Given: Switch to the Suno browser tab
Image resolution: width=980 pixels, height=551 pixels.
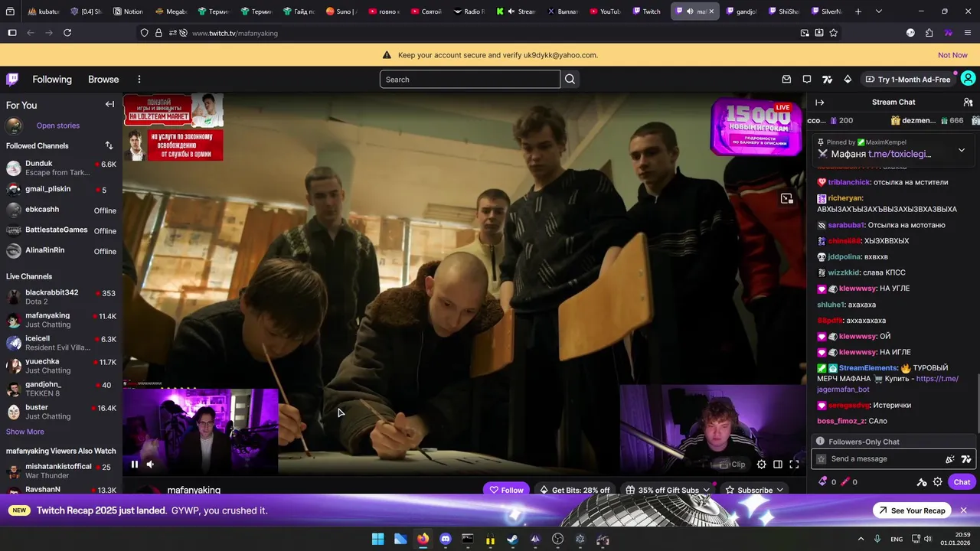Looking at the screenshot, I should click(x=341, y=11).
